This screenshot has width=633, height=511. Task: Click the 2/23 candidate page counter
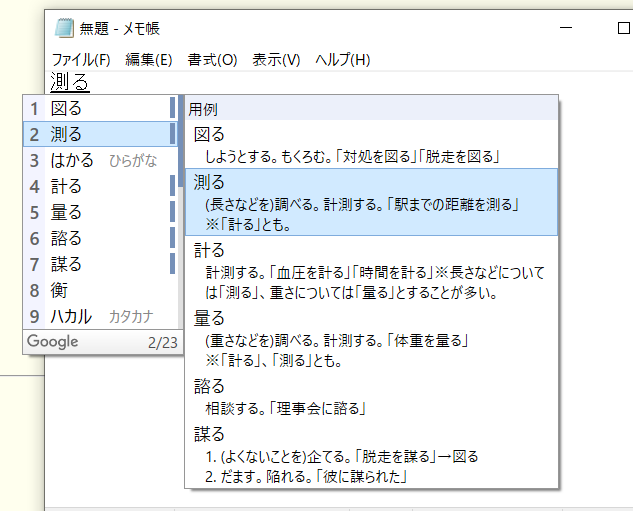pyautogui.click(x=161, y=343)
